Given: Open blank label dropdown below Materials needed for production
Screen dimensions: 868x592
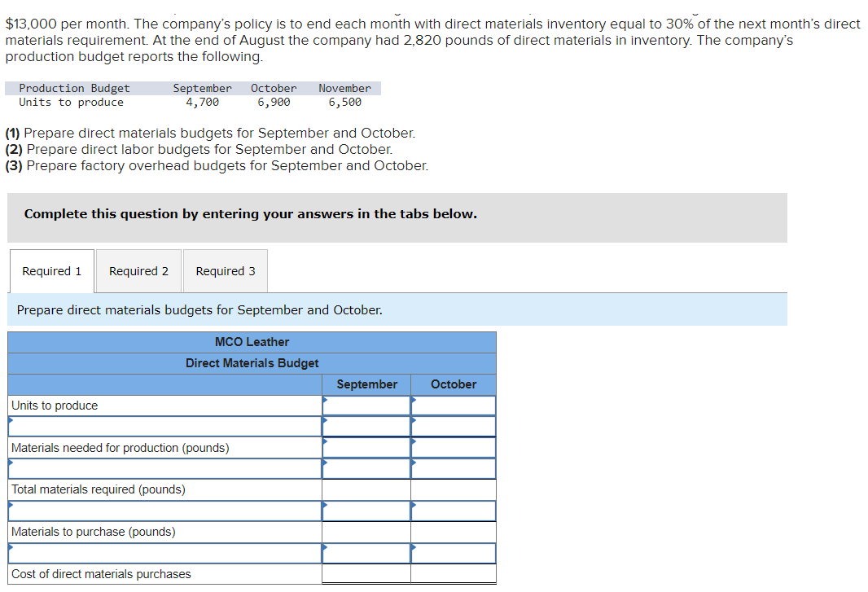Looking at the screenshot, I should pyautogui.click(x=165, y=468).
